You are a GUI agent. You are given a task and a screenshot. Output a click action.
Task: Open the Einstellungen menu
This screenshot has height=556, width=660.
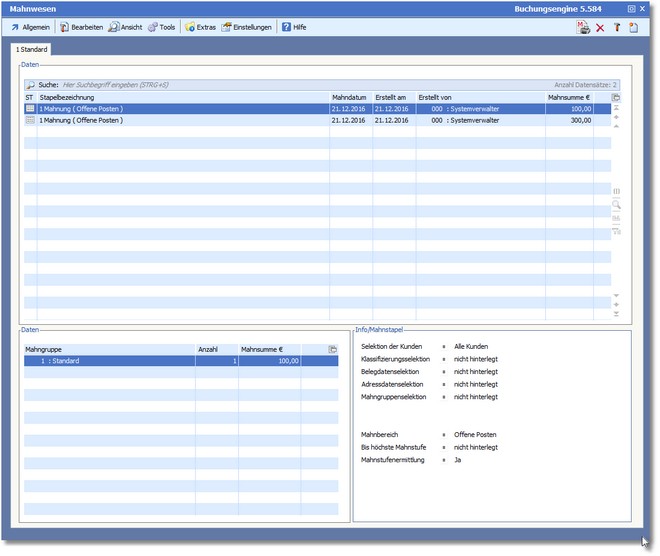(246, 27)
